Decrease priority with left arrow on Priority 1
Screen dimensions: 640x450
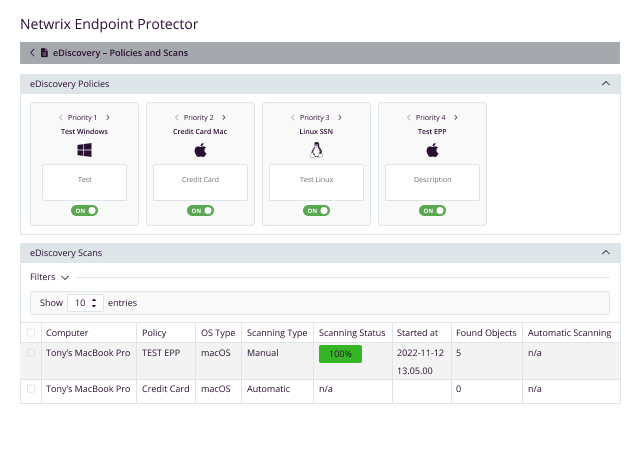(60, 118)
